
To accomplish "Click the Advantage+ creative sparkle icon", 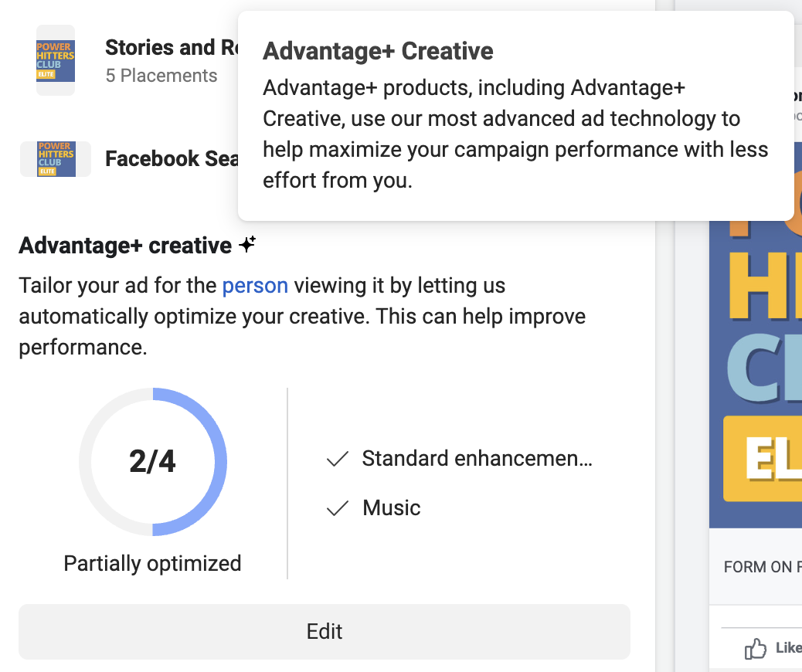I will tap(247, 244).
